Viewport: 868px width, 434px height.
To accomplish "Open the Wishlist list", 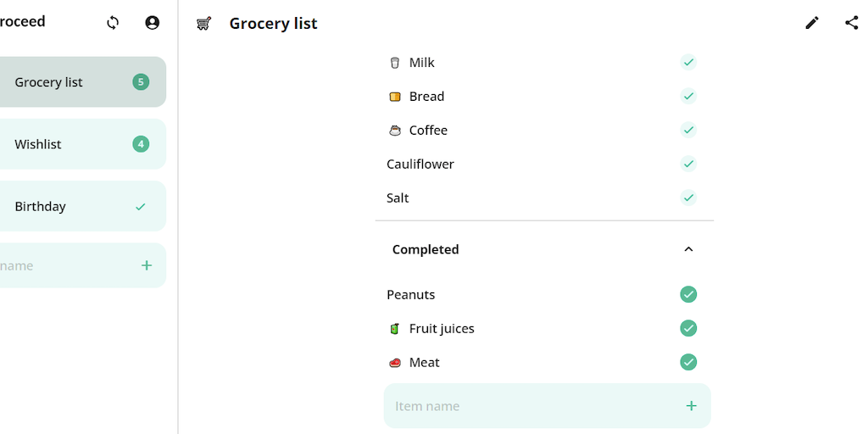I will tap(38, 144).
